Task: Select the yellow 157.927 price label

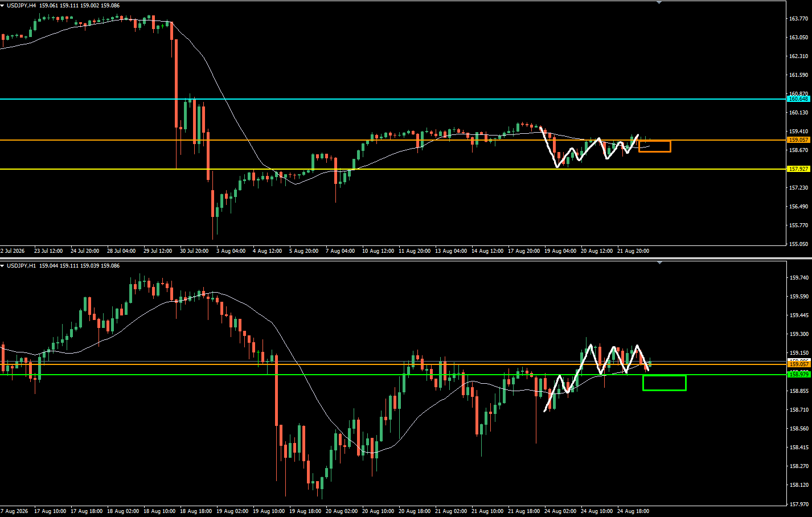Action: (x=798, y=169)
